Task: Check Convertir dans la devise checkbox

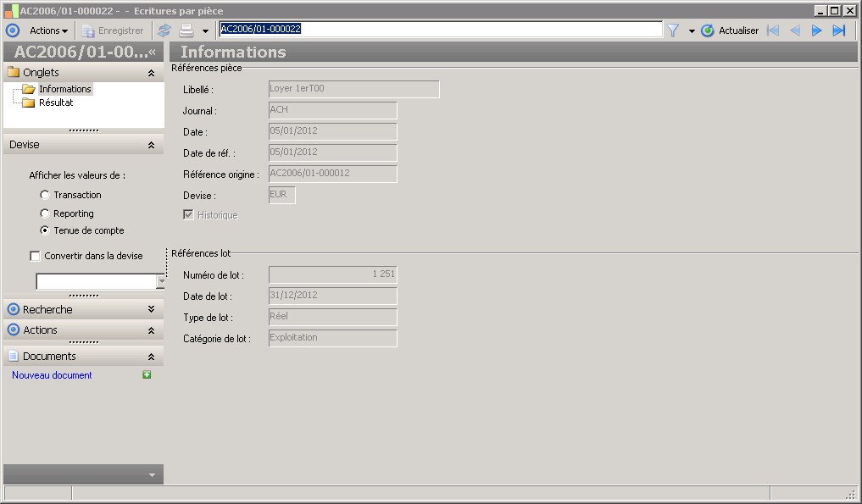Action: pyautogui.click(x=36, y=256)
